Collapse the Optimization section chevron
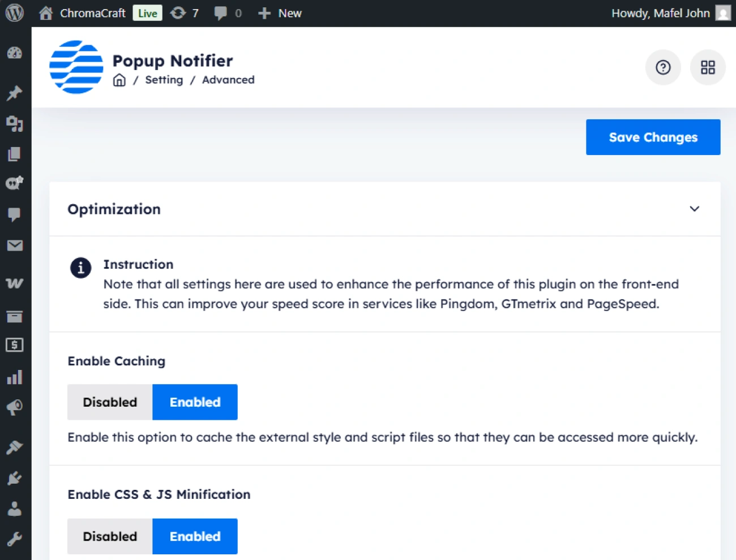Screen dimensions: 736x560 click(x=695, y=209)
